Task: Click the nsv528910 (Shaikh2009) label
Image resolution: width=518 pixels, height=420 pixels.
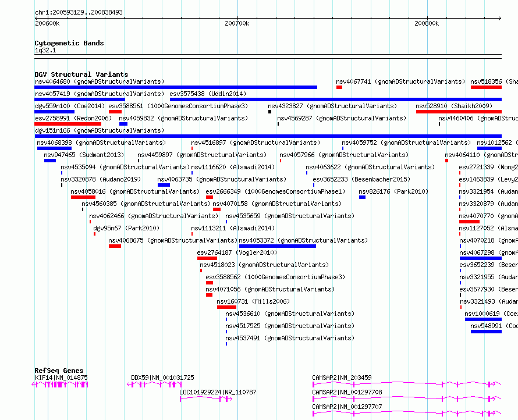Action: click(454, 106)
